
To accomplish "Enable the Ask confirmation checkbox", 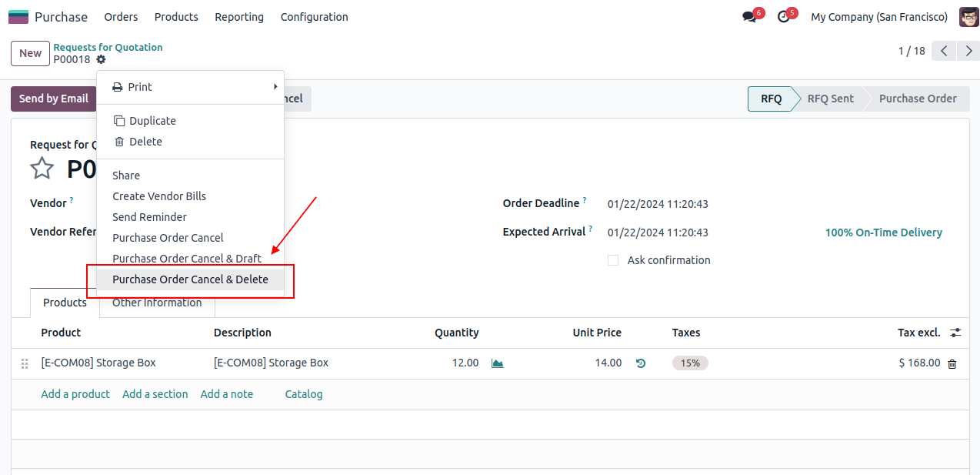I will tap(613, 260).
